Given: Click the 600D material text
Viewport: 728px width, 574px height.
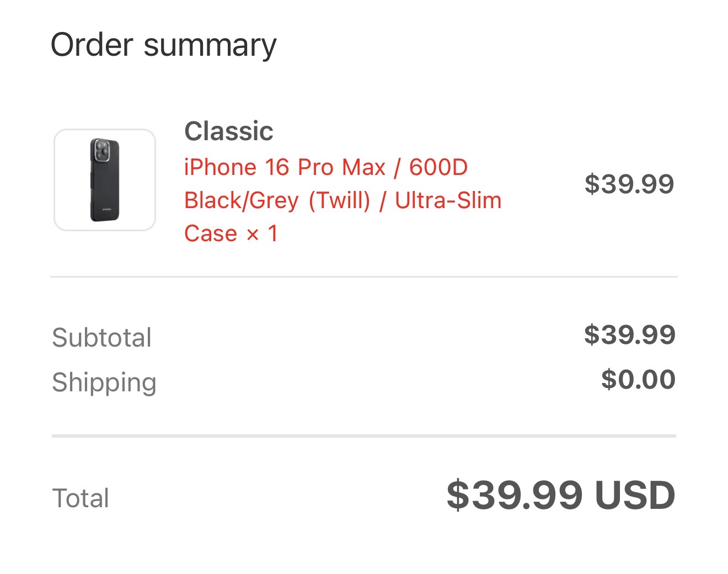Looking at the screenshot, I should click(x=438, y=167).
